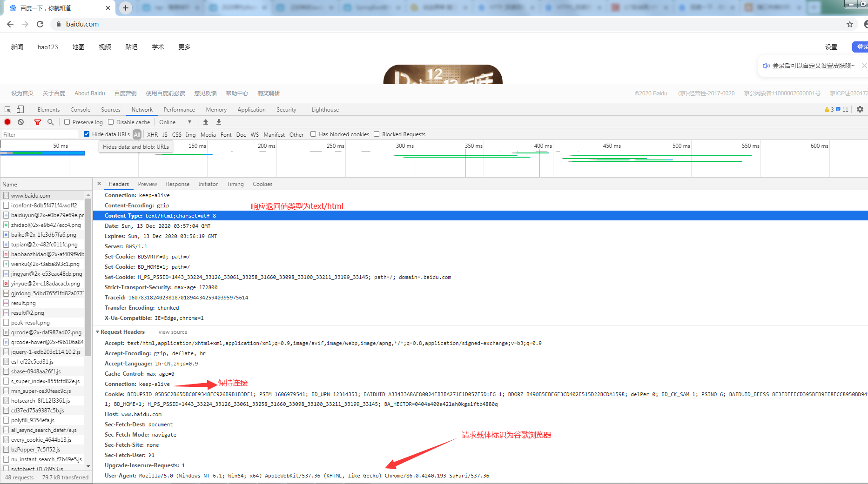
Task: Open the Memory panel
Action: tap(216, 110)
